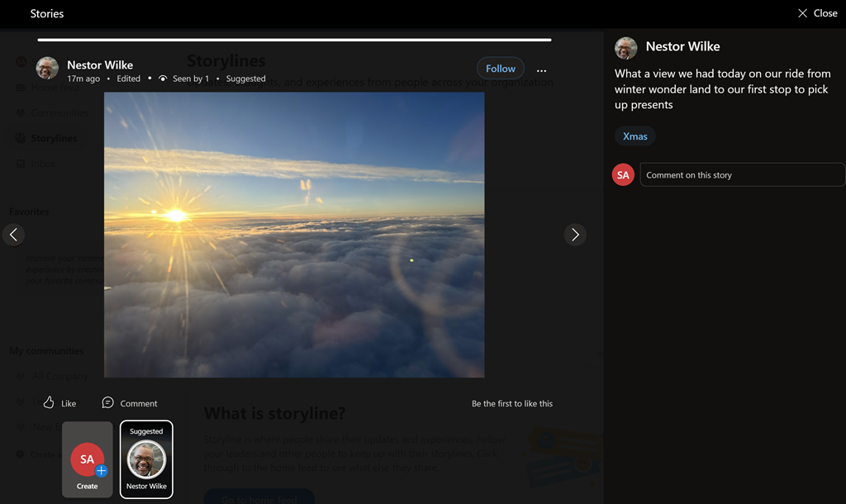Open the story more options ellipsis
This screenshot has height=504, width=846.
(x=541, y=70)
